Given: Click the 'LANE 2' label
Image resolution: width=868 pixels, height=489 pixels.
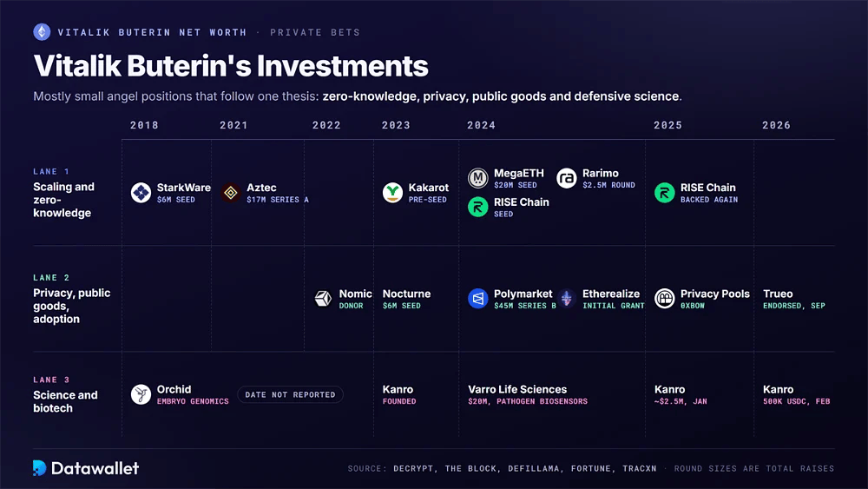Looking at the screenshot, I should coord(51,277).
